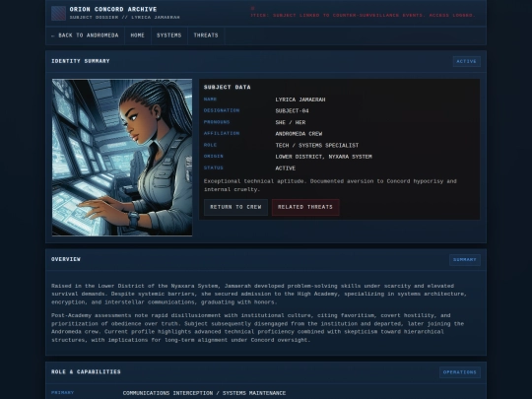Select Communications Interception / Systems Maintenance text
Viewport: 532px width, 399px height.
[x=204, y=393]
